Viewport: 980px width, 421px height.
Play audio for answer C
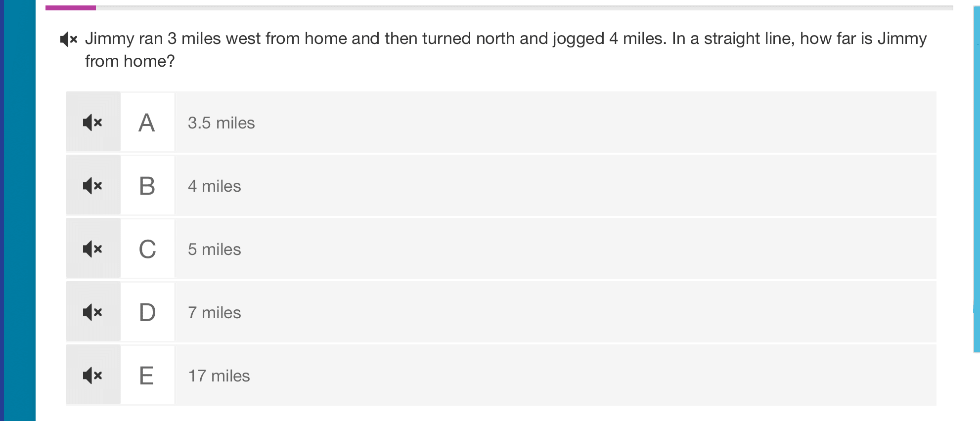(x=93, y=249)
